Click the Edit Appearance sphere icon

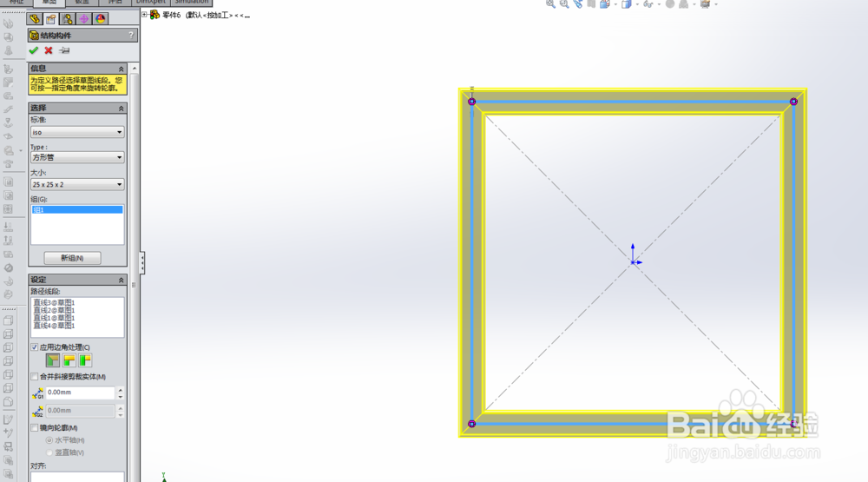[670, 3]
